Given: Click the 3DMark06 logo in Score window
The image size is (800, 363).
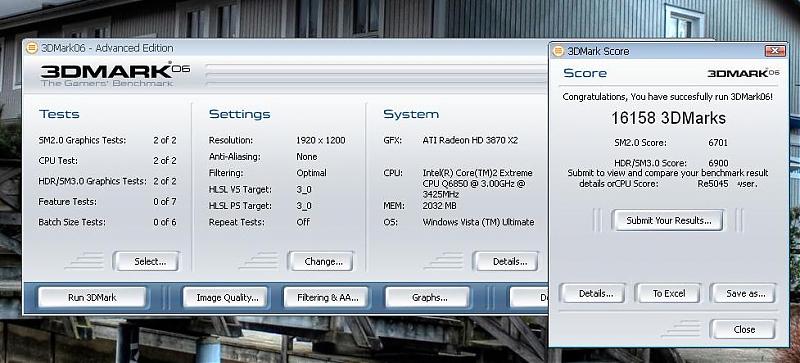Looking at the screenshot, I should coord(743,73).
